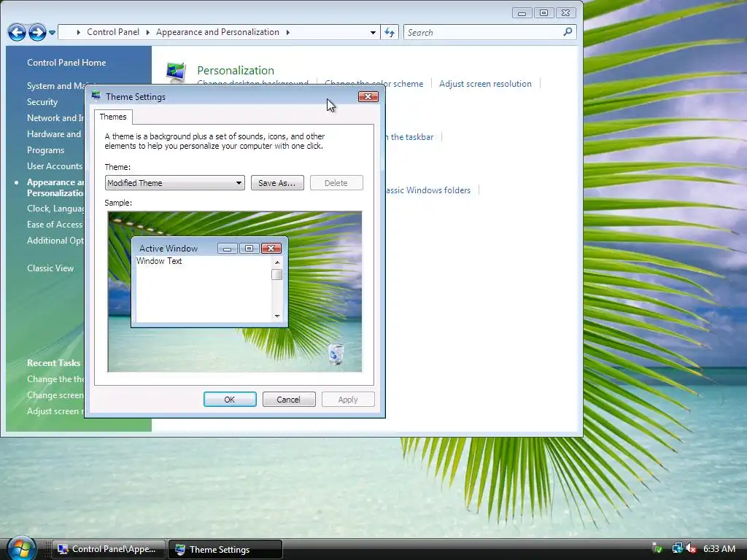Expand the address bar history dropdown arrow
This screenshot has height=560, width=747.
coord(373,32)
